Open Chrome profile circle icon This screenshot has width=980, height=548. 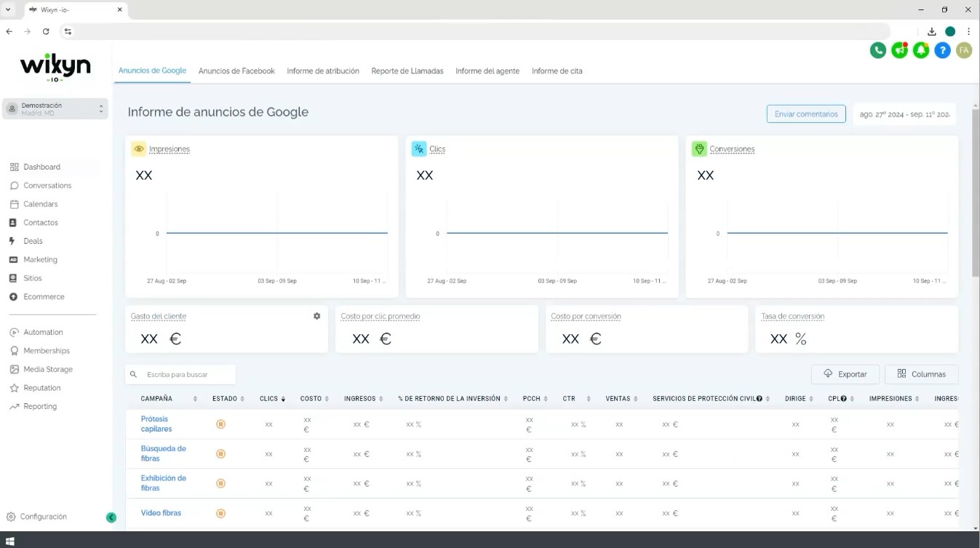point(950,31)
